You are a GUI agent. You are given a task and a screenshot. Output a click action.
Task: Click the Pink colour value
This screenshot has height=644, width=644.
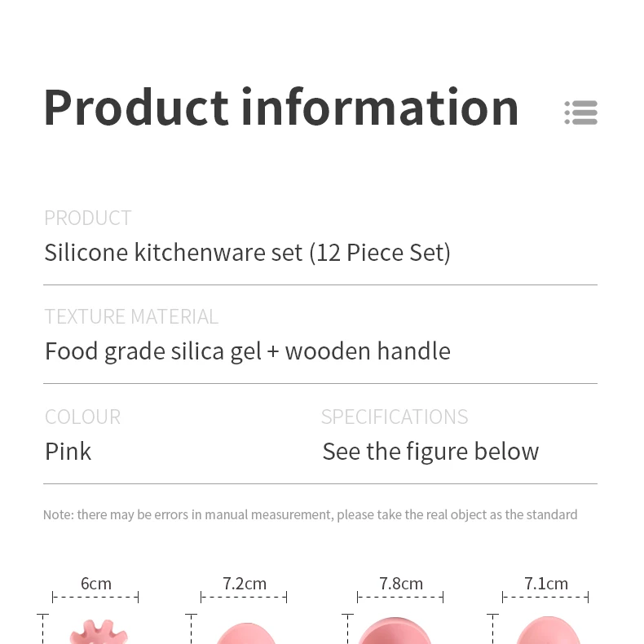pos(68,452)
